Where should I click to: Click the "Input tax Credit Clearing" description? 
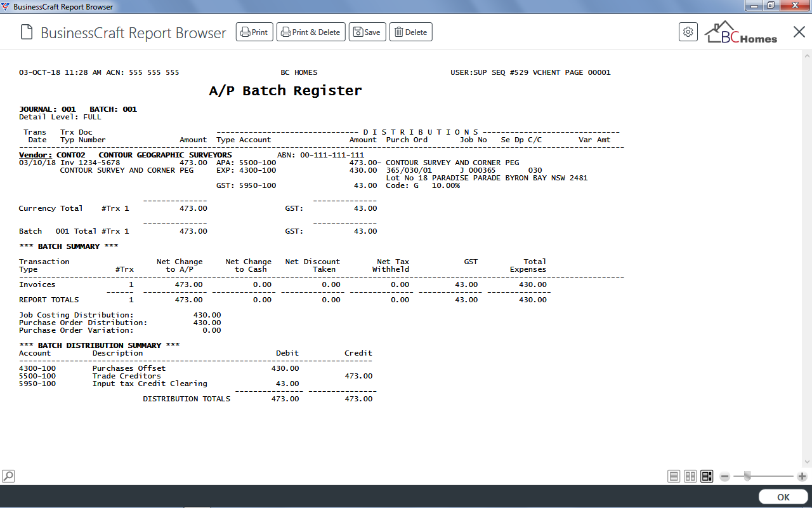150,384
